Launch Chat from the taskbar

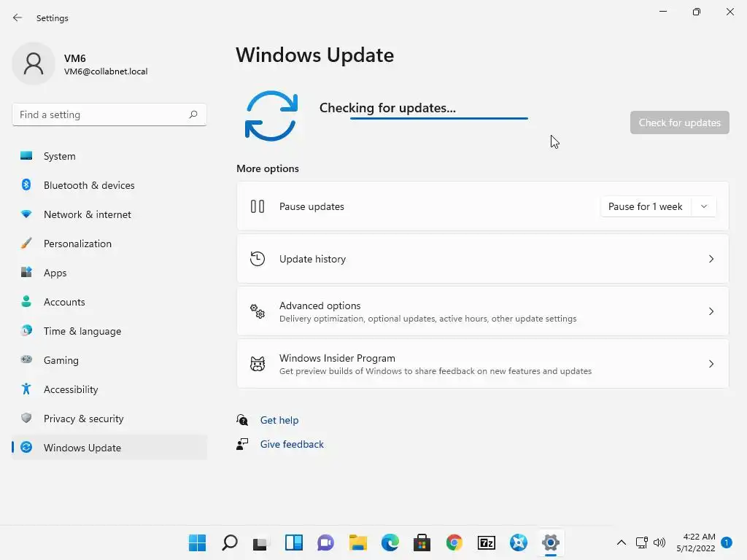325,542
